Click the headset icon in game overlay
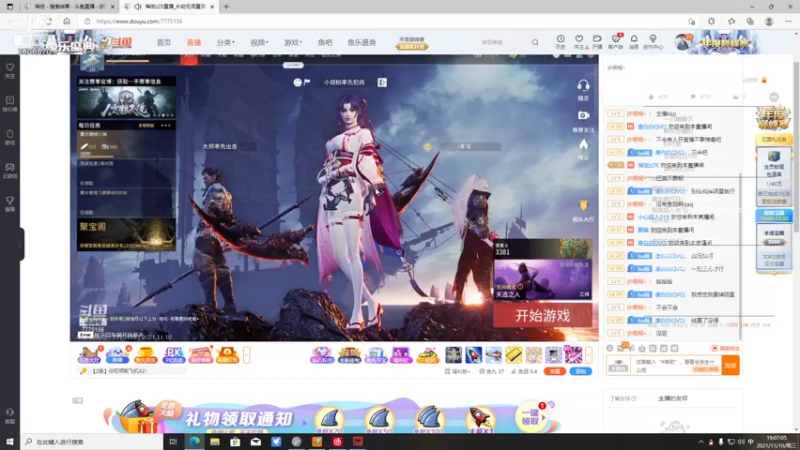This screenshot has width=800, height=450. coord(583,89)
